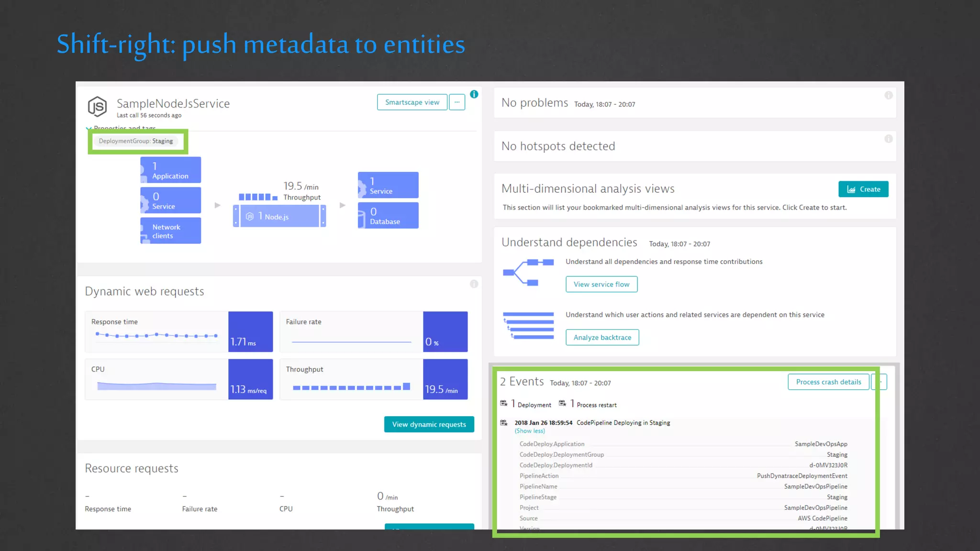Open the CPU chart tile
980x551 pixels.
179,379
